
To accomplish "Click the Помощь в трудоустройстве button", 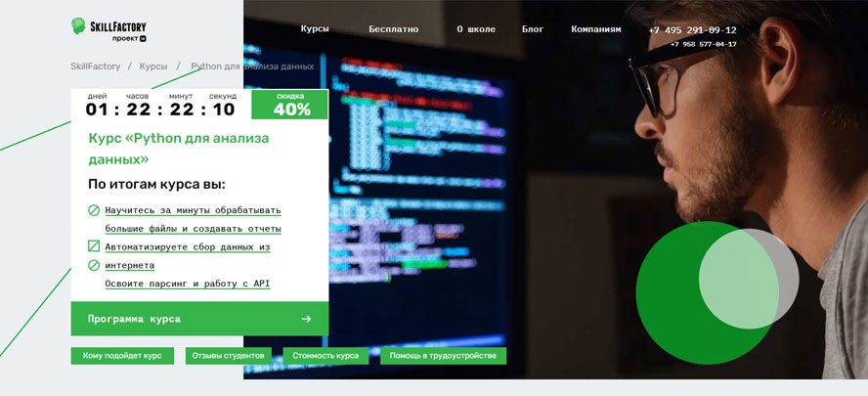I will 443,356.
